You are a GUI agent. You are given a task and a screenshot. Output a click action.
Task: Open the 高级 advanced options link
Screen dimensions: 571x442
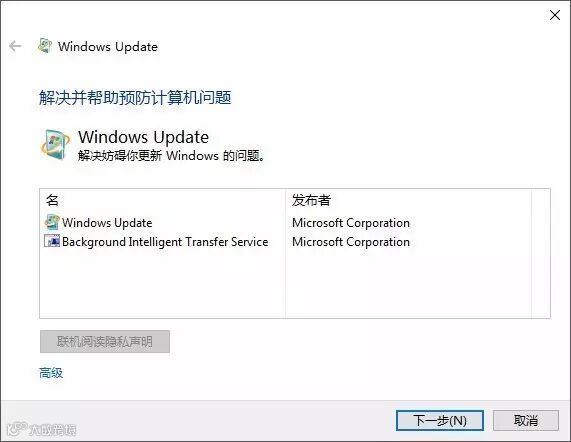tap(51, 373)
